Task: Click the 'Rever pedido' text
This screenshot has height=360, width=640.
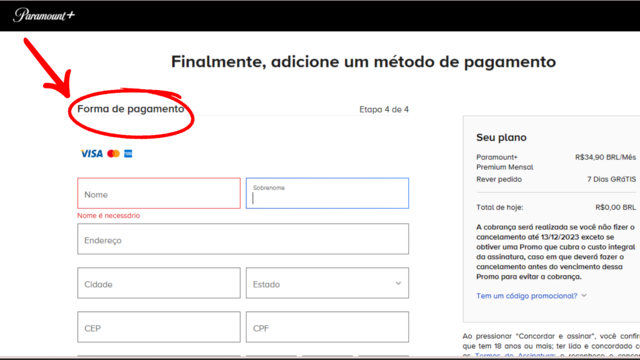Action: 499,179
